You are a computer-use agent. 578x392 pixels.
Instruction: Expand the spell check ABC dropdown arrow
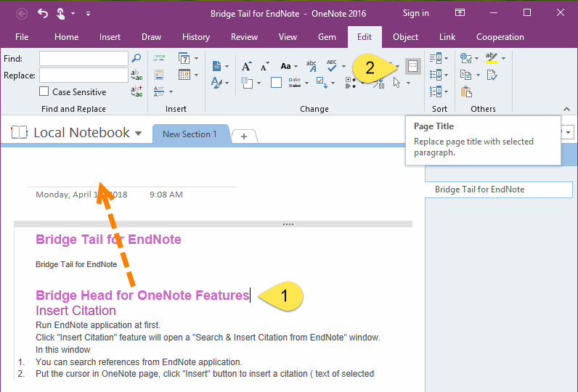[x=343, y=67]
